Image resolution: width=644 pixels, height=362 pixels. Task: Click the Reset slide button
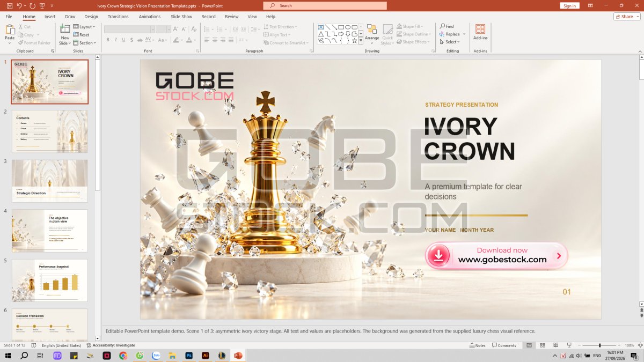[x=81, y=35]
